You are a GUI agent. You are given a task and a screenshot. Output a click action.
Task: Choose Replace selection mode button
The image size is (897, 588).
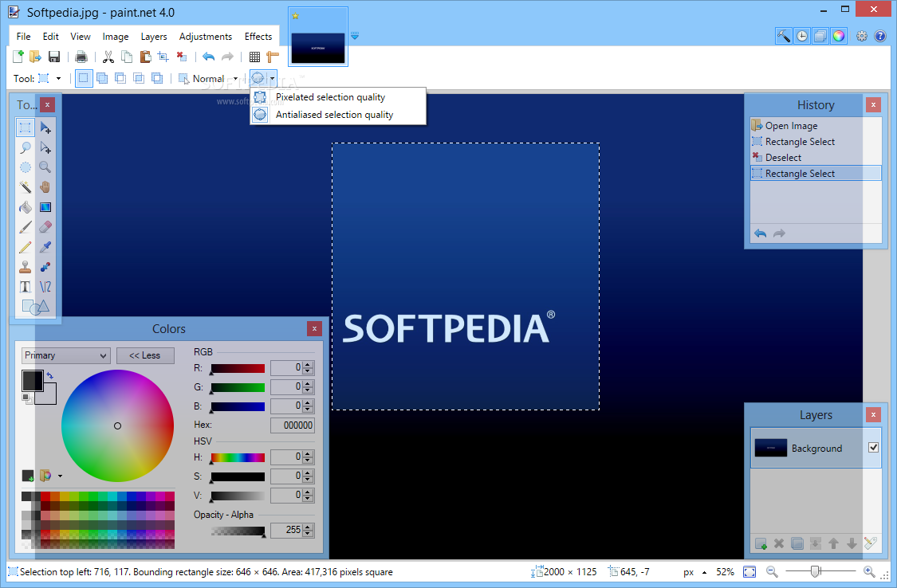(x=84, y=78)
